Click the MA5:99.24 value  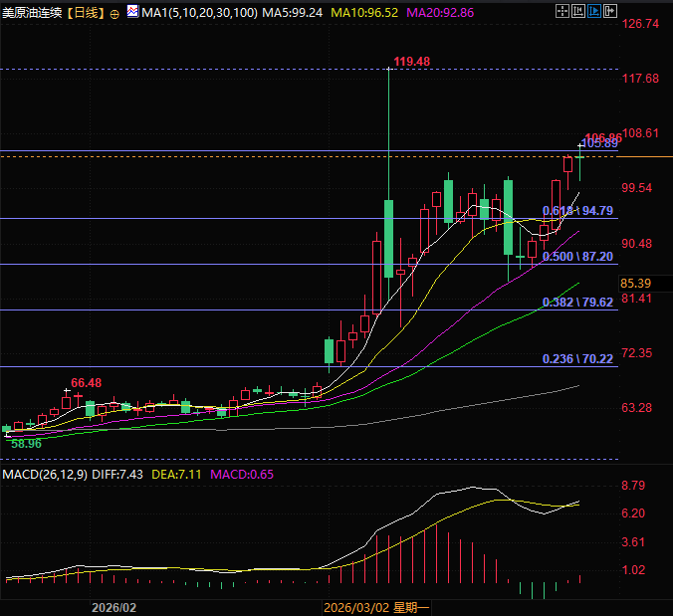coord(293,13)
